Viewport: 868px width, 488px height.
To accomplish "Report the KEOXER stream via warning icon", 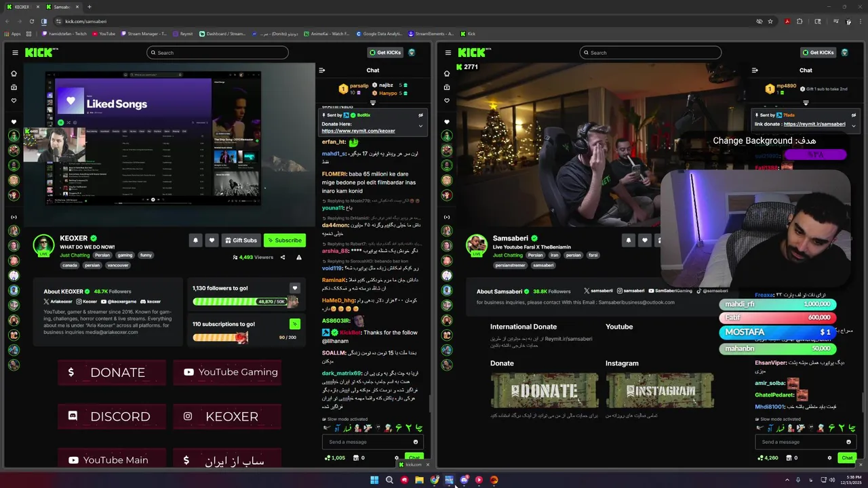I will pos(298,258).
